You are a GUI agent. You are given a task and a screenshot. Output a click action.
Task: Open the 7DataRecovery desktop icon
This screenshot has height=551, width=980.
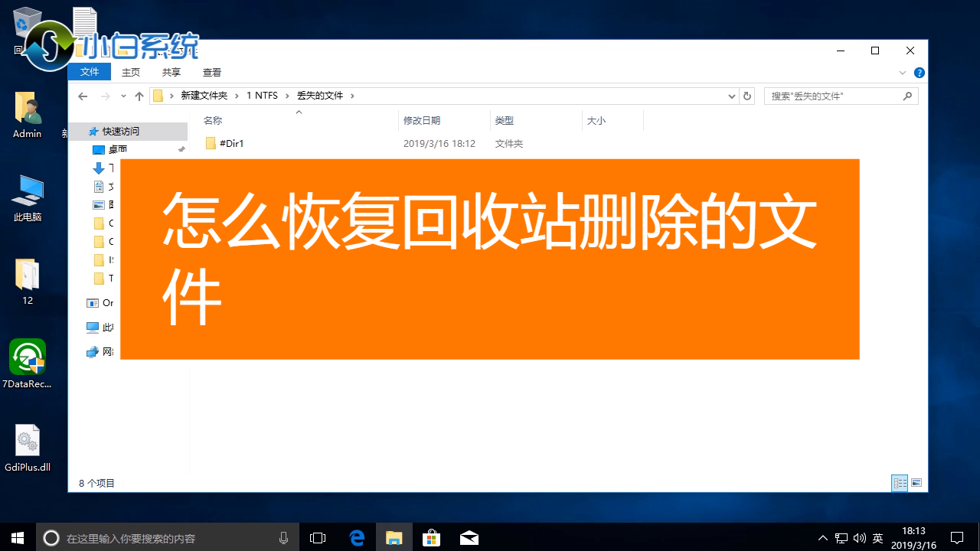tap(28, 357)
